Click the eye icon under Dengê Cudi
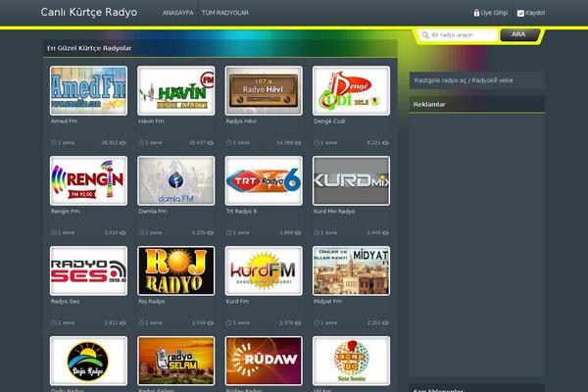The width and height of the screenshot is (588, 392). click(385, 143)
